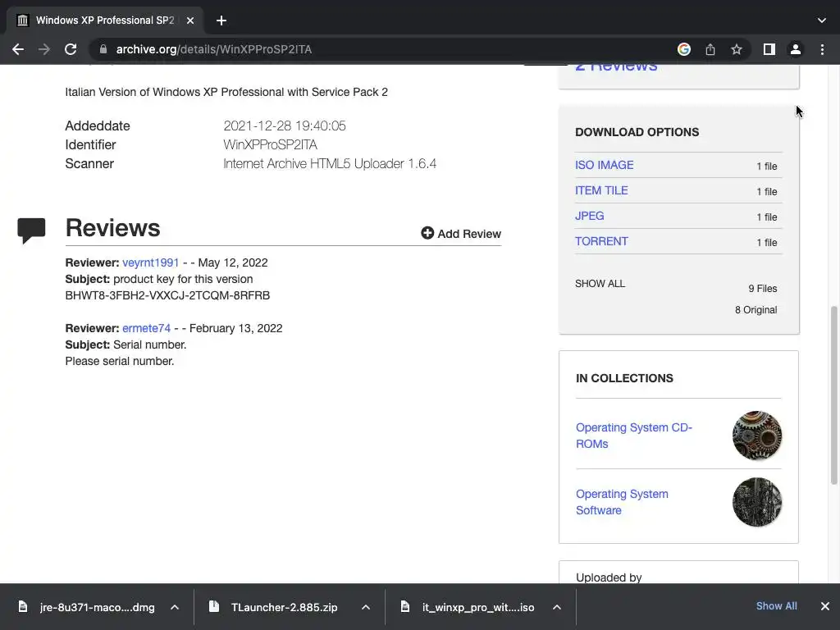Open the 9 Files listing
The image size is (840, 630).
pyautogui.click(x=762, y=288)
